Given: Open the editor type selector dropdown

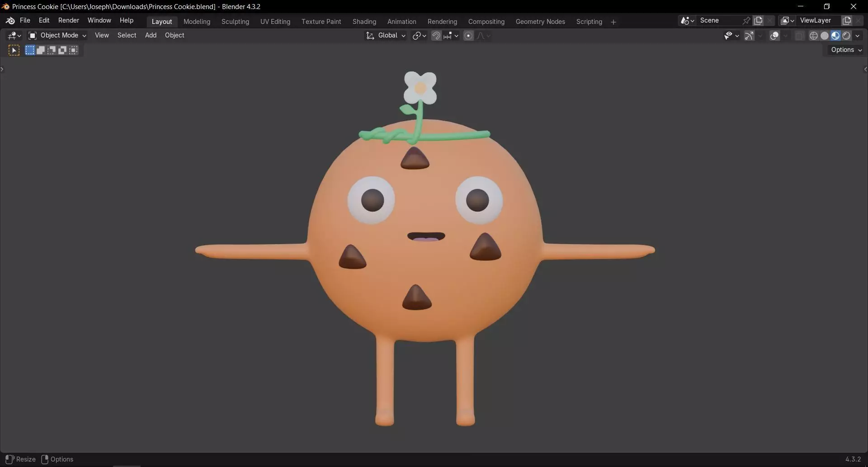Looking at the screenshot, I should [x=14, y=36].
